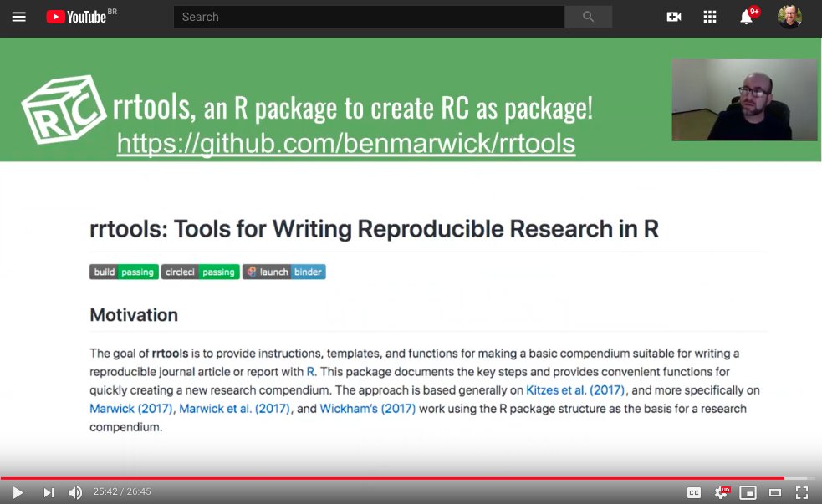Open the Wickham's (2017) link

[x=367, y=409]
